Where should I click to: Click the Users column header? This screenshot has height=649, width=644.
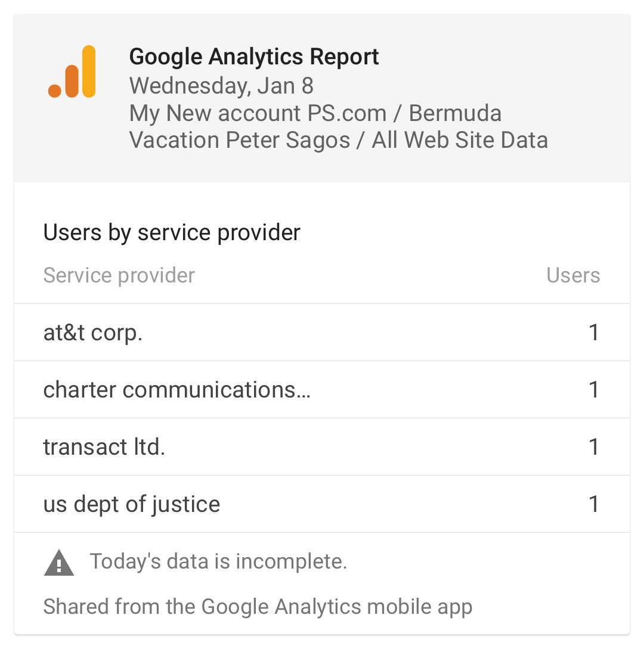[573, 275]
